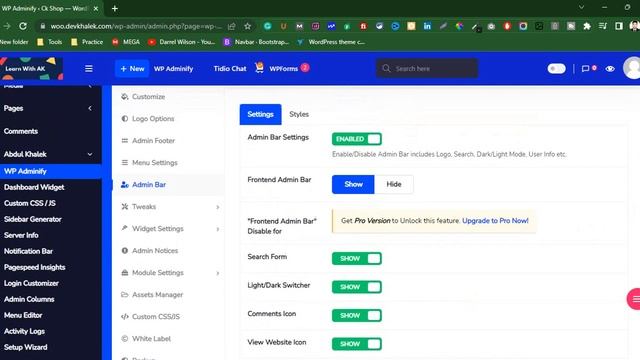Open the Darrel Wilson YouTube bookmark
This screenshot has width=640, height=360.
pyautogui.click(x=182, y=42)
